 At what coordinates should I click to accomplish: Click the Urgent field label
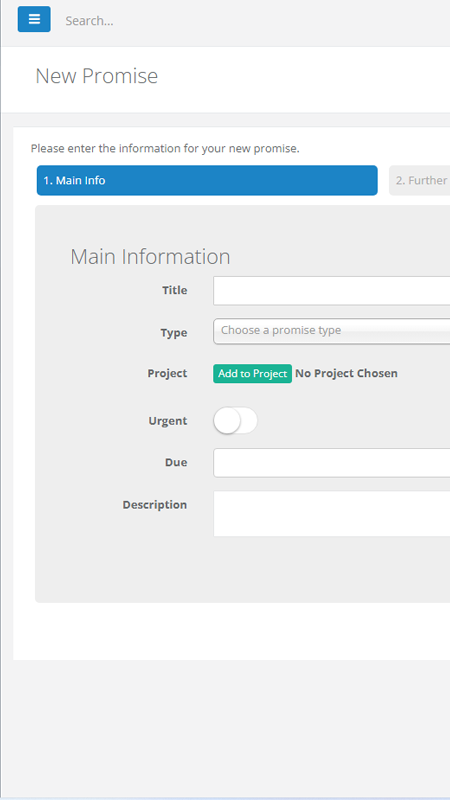[x=168, y=421]
